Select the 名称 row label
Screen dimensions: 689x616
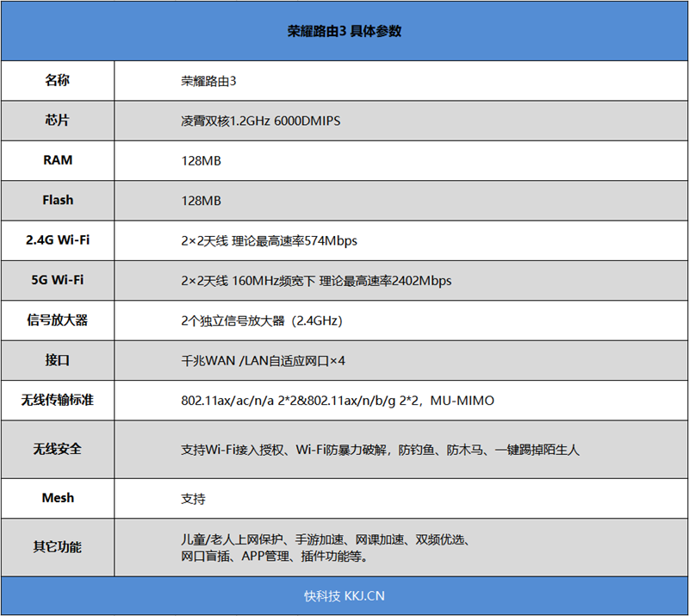[x=57, y=80]
